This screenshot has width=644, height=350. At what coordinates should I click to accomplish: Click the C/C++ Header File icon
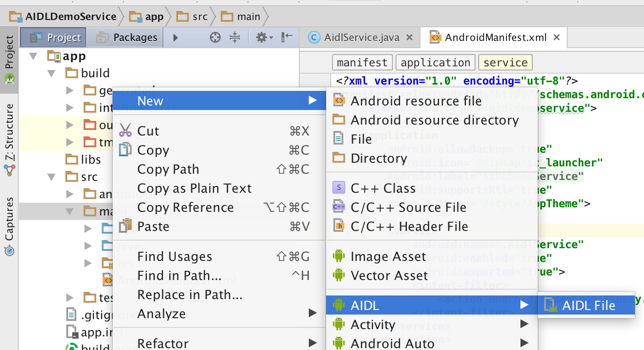[339, 226]
